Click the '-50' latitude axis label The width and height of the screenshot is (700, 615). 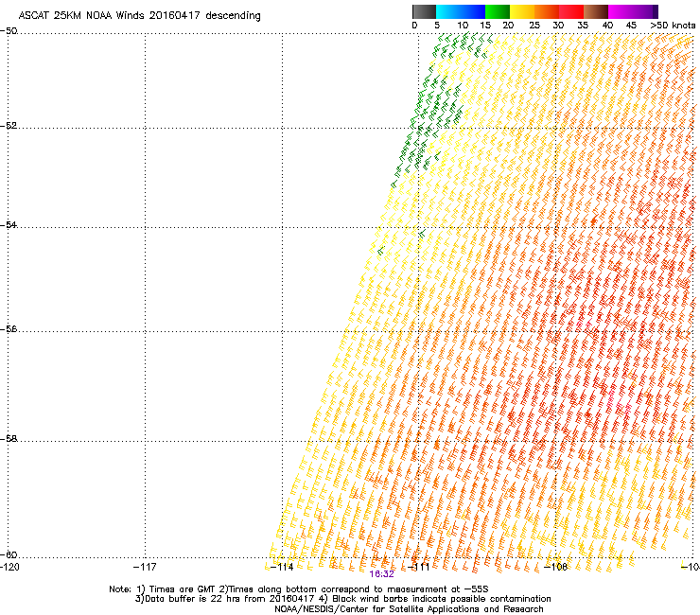9,31
